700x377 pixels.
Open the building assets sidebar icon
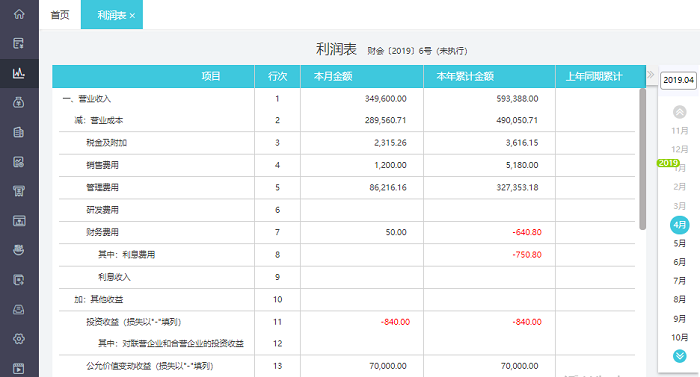(x=19, y=132)
